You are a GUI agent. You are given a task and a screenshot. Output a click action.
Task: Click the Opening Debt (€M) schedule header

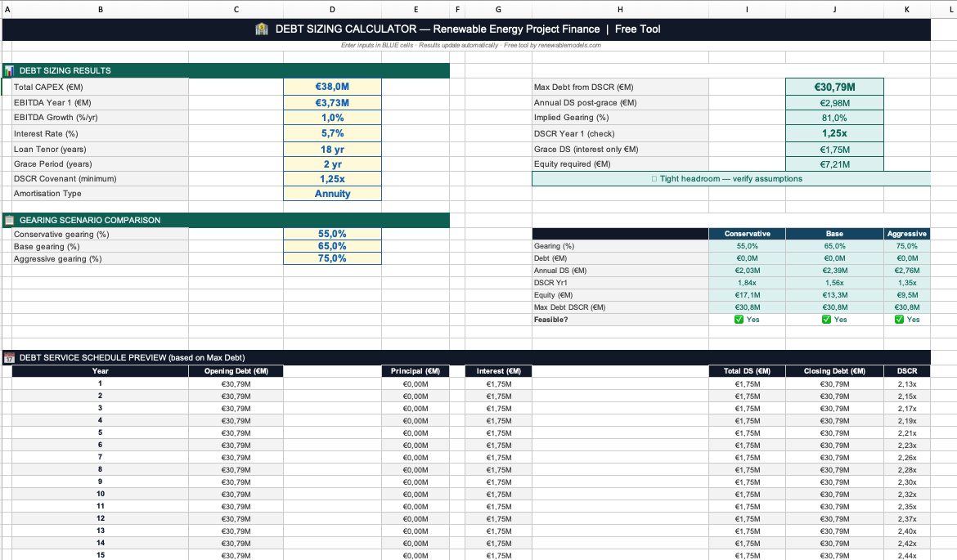tap(236, 371)
